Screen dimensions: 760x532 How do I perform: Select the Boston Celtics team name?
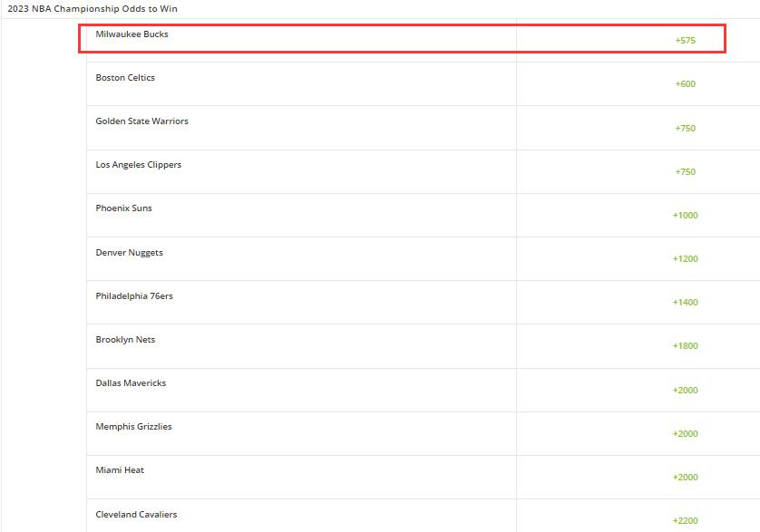click(x=125, y=78)
